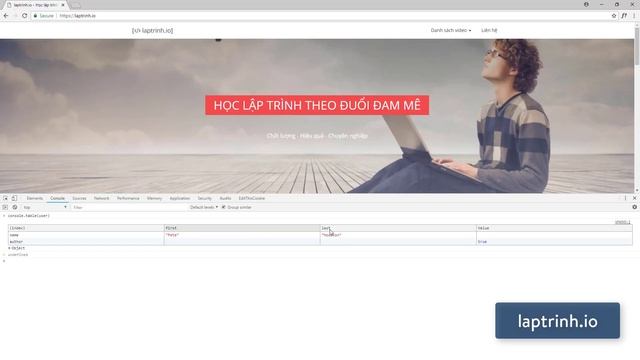Viewport: 640px width, 360px height.
Task: Click the browser forward arrow
Action: point(15,16)
